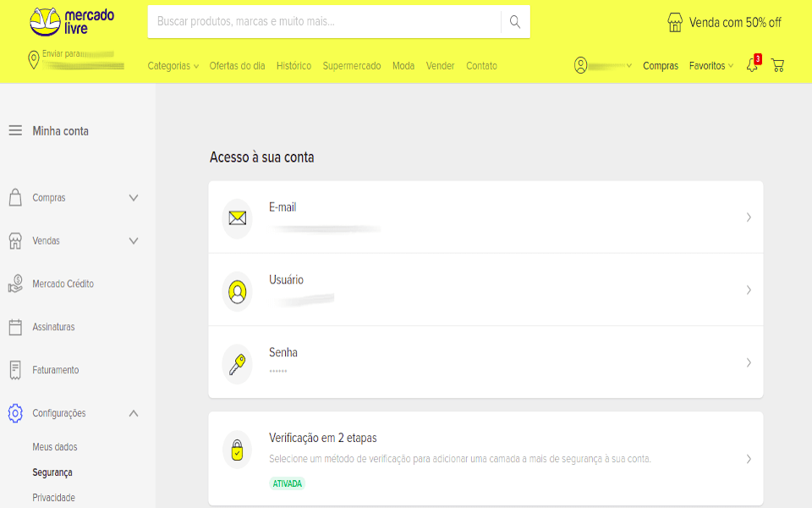Select Vender in the top navigation

[440, 66]
